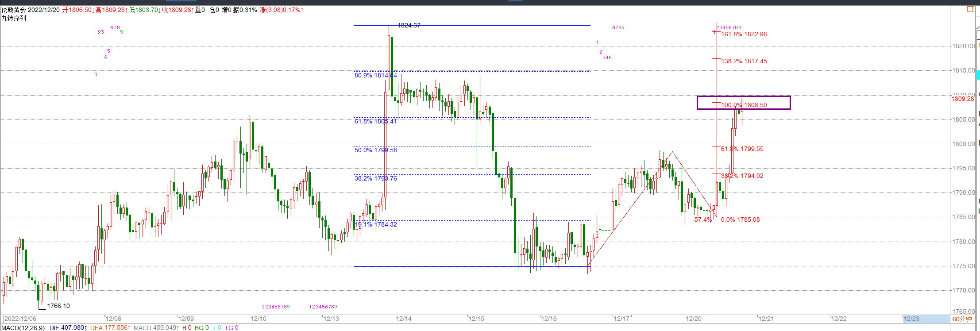Click the -57.4% retracement label

coord(702,219)
